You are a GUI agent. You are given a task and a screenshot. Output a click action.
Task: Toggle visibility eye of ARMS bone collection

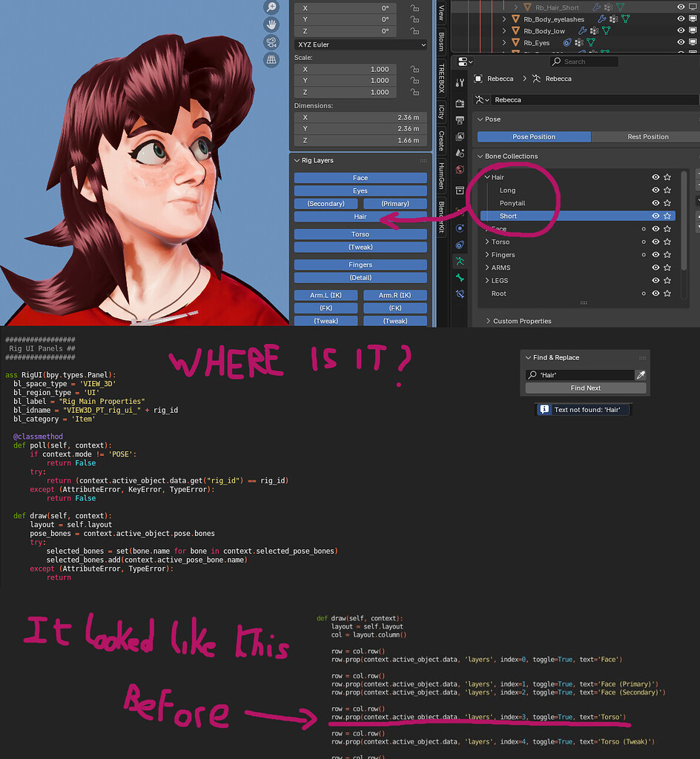[x=656, y=267]
